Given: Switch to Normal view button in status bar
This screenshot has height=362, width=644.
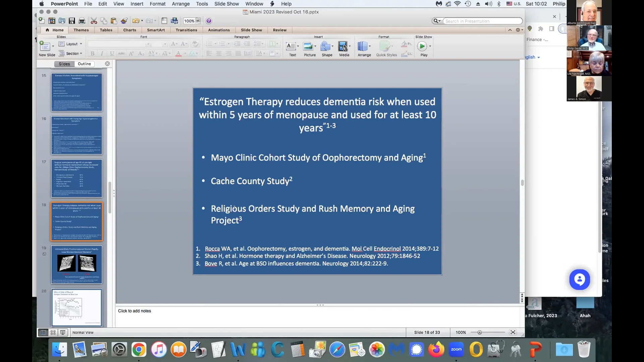Looking at the screenshot, I should (x=43, y=333).
